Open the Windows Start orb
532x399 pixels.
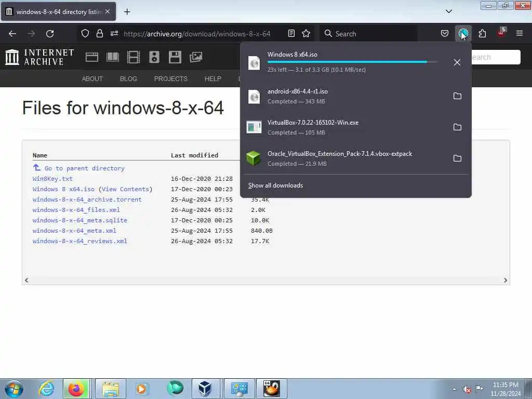pos(14,389)
